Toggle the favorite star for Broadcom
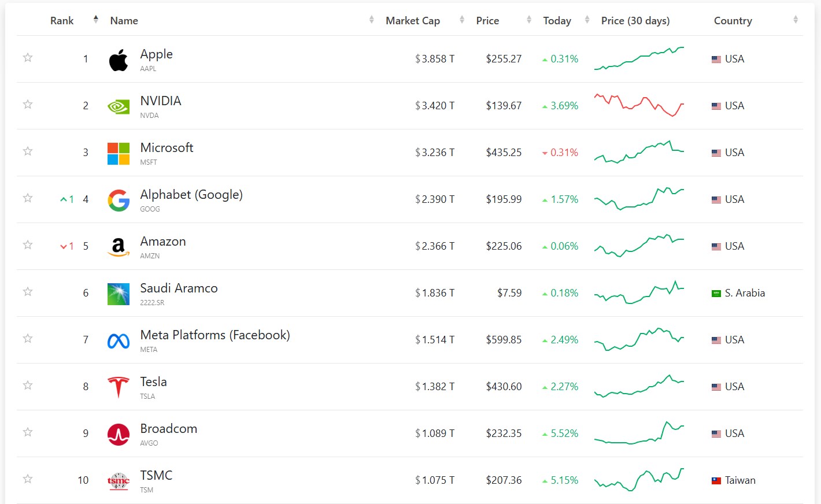The image size is (821, 504). (28, 432)
